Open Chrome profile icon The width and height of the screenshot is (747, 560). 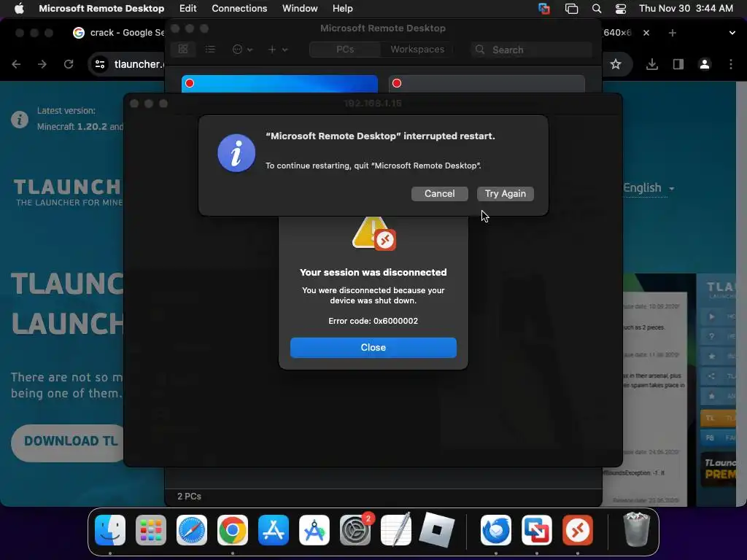[x=705, y=64]
